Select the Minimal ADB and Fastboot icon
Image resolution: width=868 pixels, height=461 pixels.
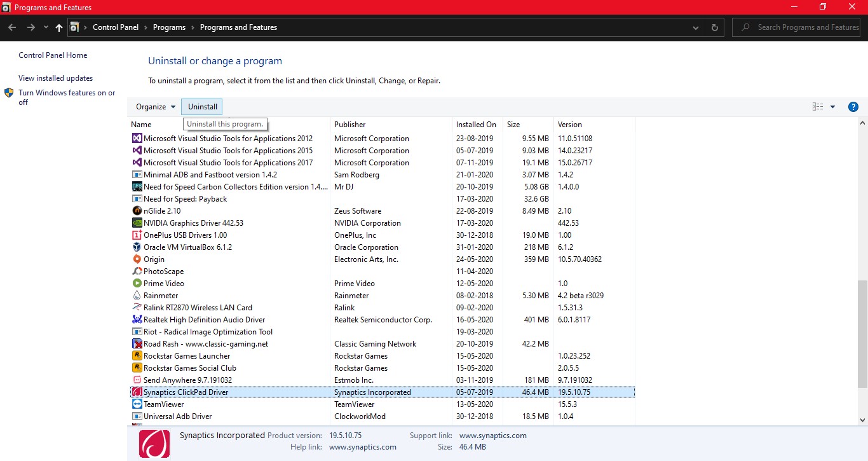(137, 174)
